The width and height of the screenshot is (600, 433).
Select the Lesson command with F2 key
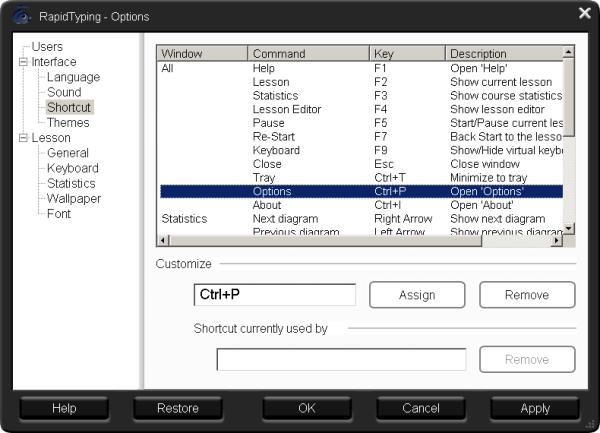(361, 82)
